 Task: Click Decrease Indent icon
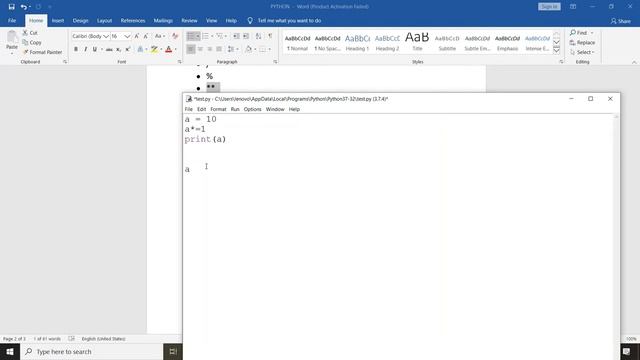click(236, 36)
